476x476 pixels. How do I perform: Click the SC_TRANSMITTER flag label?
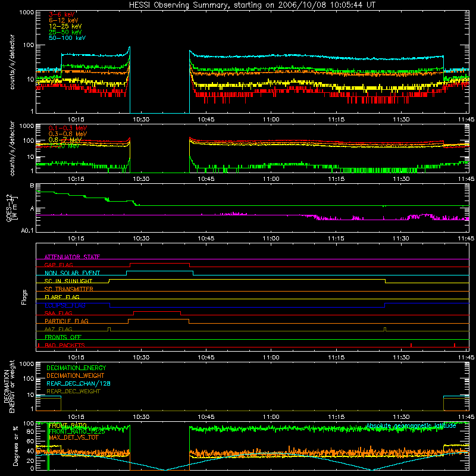pos(69,289)
